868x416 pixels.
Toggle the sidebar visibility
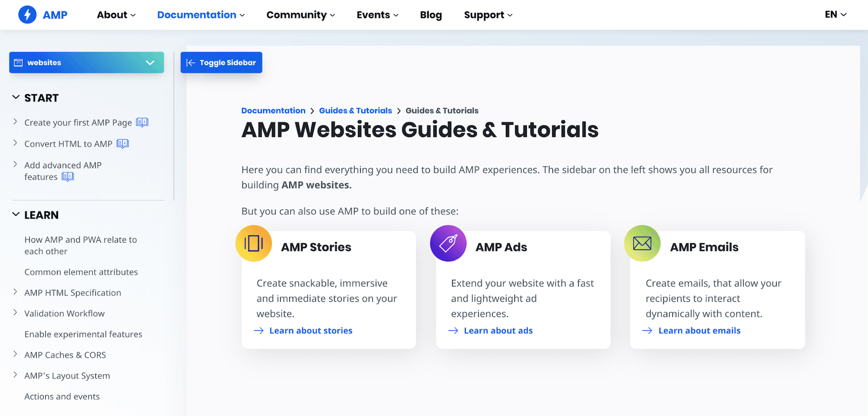click(x=221, y=63)
